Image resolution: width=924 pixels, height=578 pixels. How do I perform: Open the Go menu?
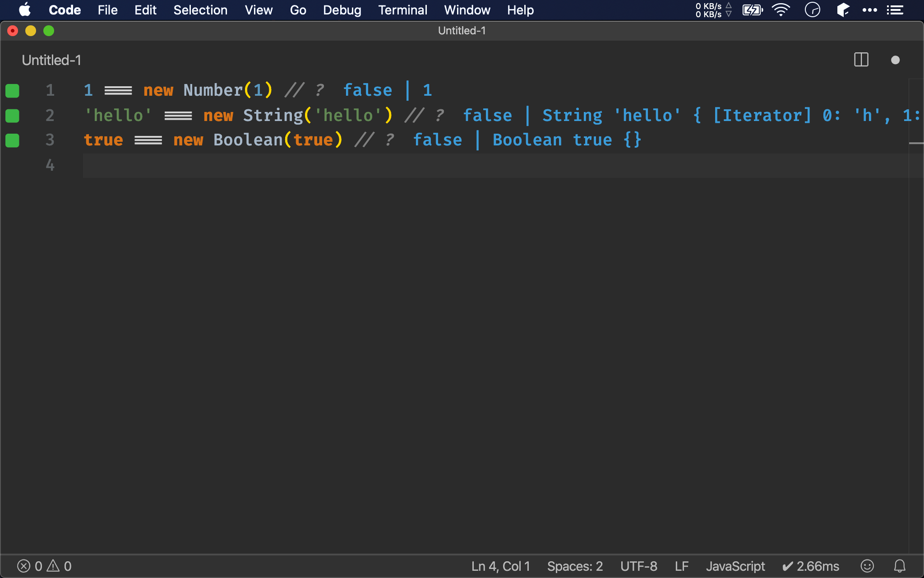point(298,10)
